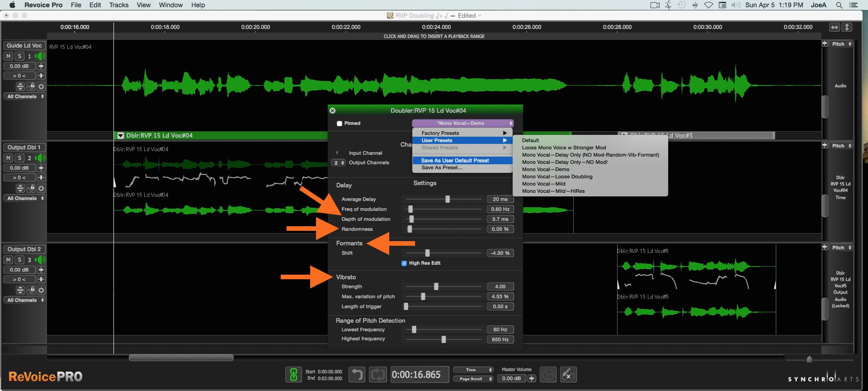868x391 pixels.
Task: Click vertical zoom-to-fit icon
Action: coord(847,27)
